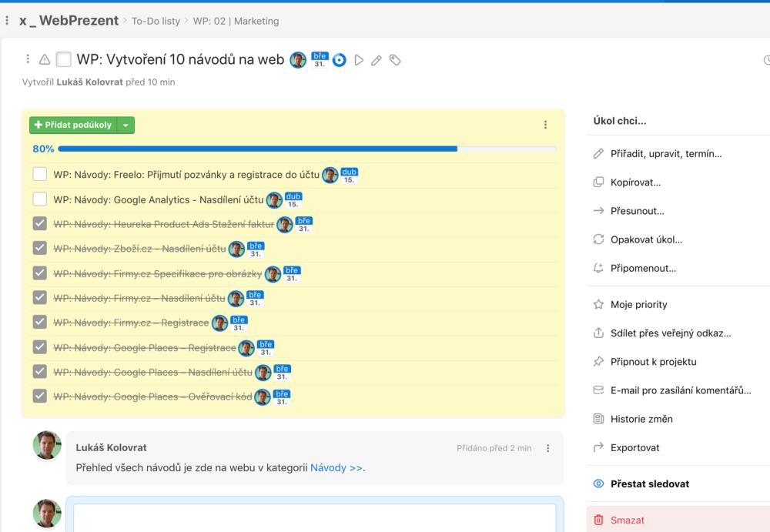The height and width of the screenshot is (532, 770).
Task: Choose Kopírovat... in the task menu
Action: pyautogui.click(x=635, y=182)
